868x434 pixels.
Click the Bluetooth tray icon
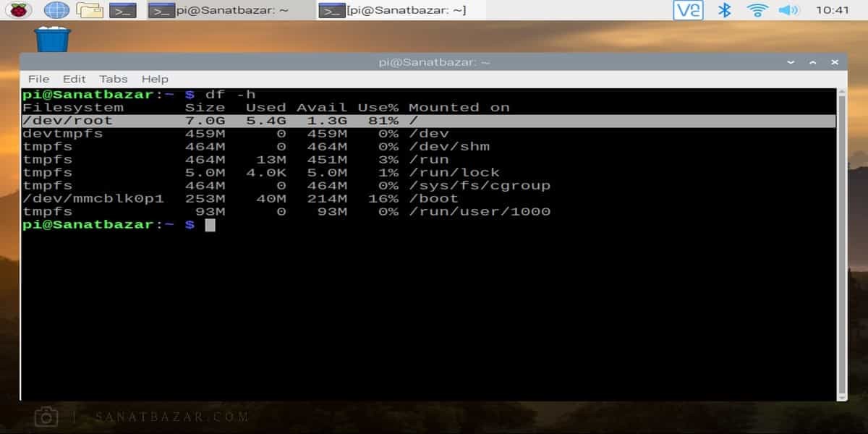click(x=724, y=10)
